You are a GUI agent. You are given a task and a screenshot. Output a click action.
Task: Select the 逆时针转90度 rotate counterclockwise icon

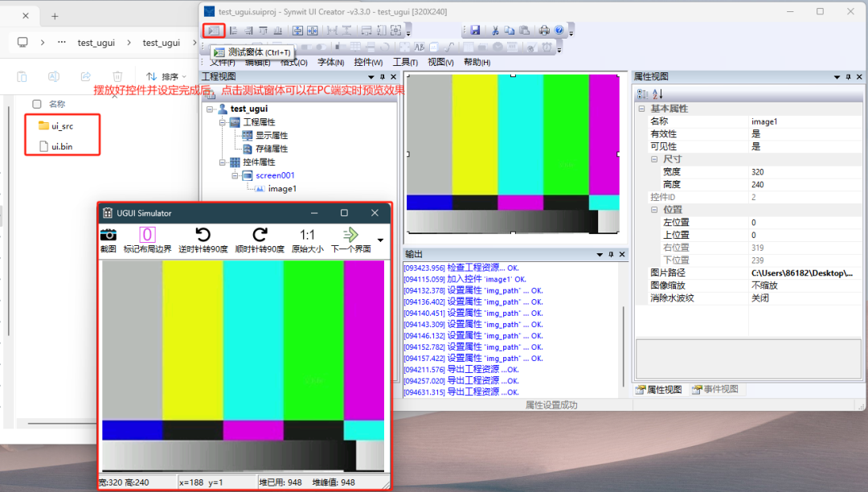coord(203,235)
